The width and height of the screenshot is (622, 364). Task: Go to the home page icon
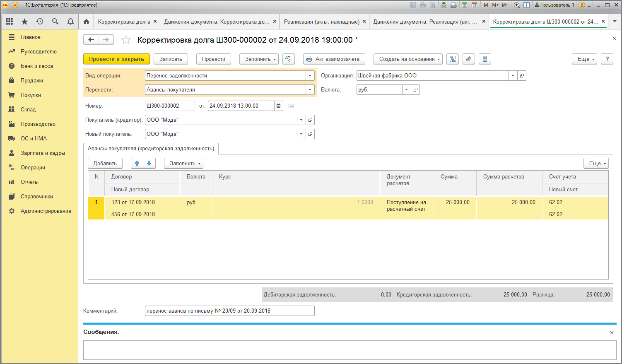point(86,22)
